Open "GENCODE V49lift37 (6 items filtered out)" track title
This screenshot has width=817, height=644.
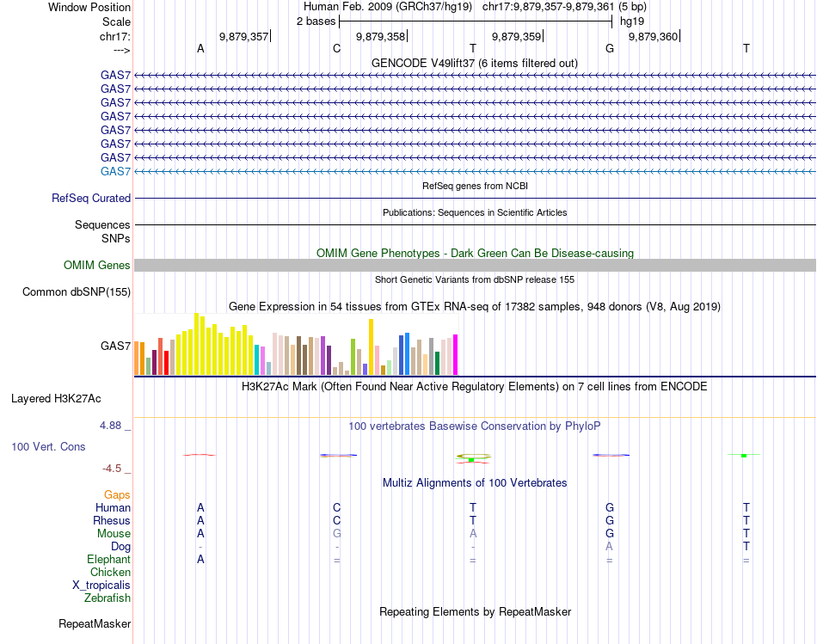pyautogui.click(x=474, y=63)
